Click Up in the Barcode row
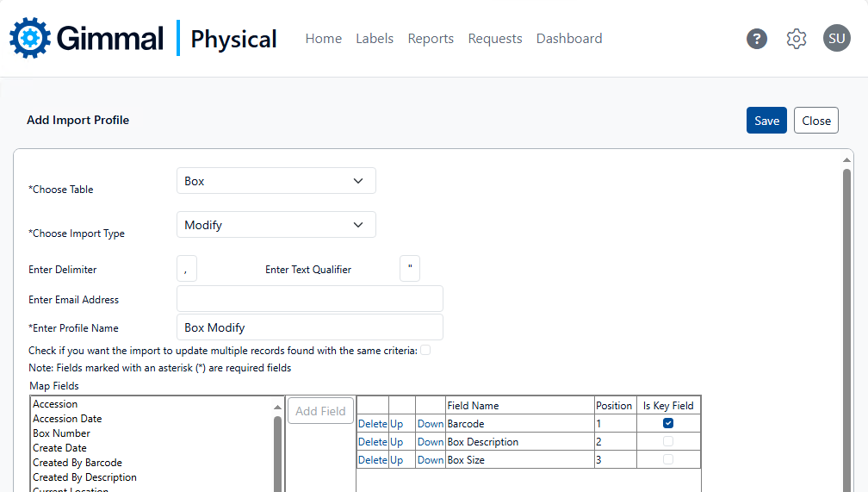This screenshot has height=492, width=868. point(396,424)
